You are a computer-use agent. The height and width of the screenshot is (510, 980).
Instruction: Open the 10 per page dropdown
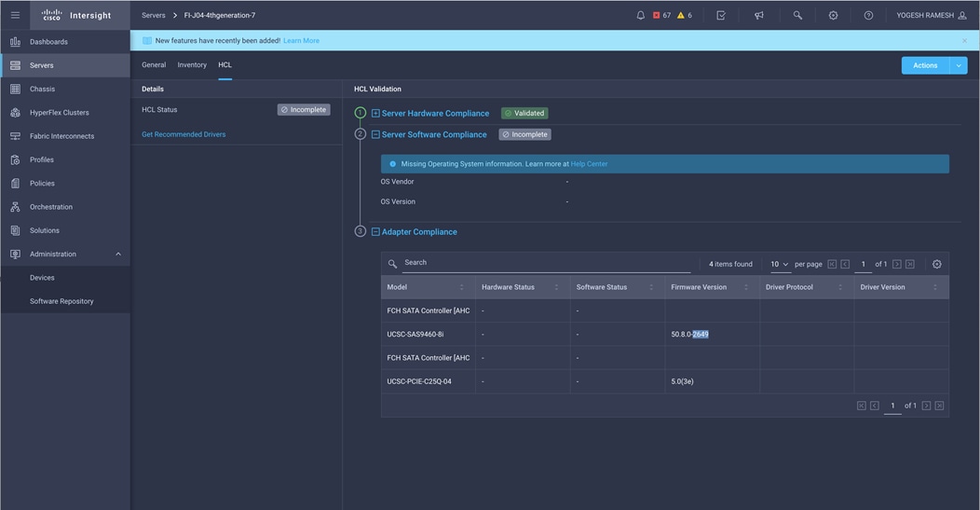point(780,264)
